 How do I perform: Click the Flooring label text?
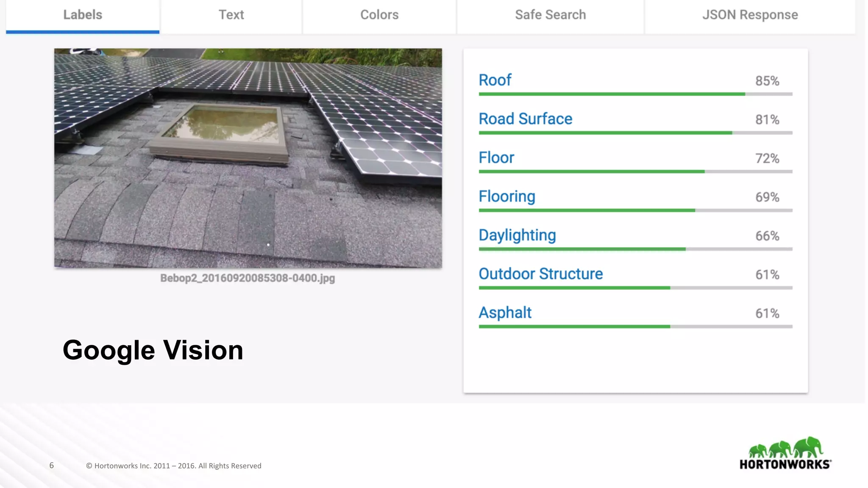506,197
